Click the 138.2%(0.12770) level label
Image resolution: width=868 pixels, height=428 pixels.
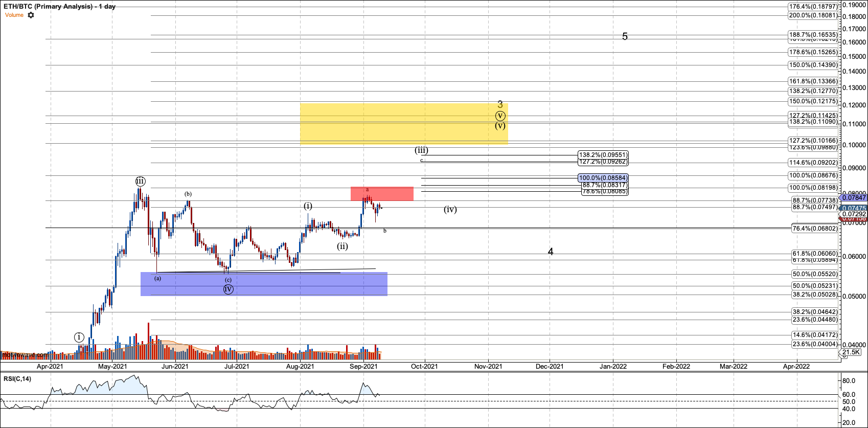[x=813, y=91]
